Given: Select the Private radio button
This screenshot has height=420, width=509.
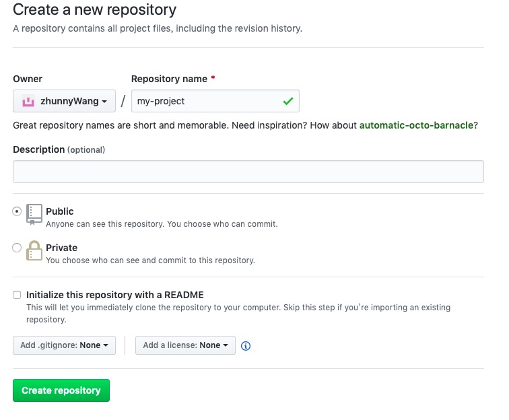Looking at the screenshot, I should point(17,248).
